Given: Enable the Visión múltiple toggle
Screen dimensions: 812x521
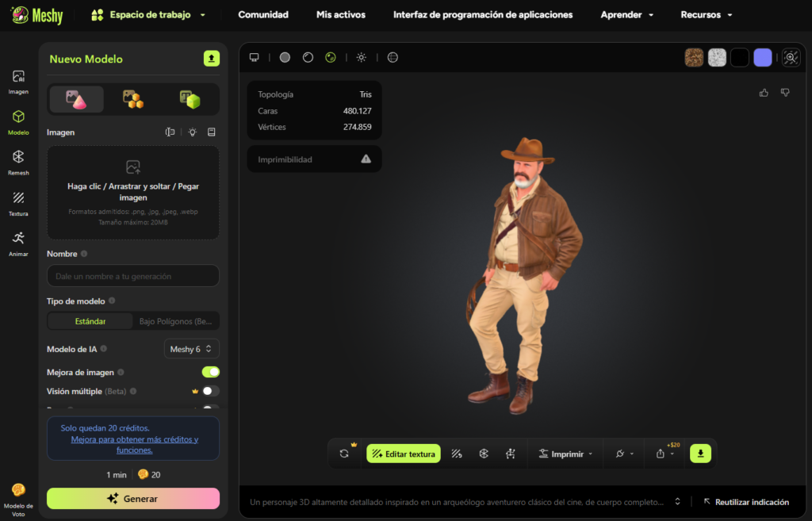Looking at the screenshot, I should point(210,391).
